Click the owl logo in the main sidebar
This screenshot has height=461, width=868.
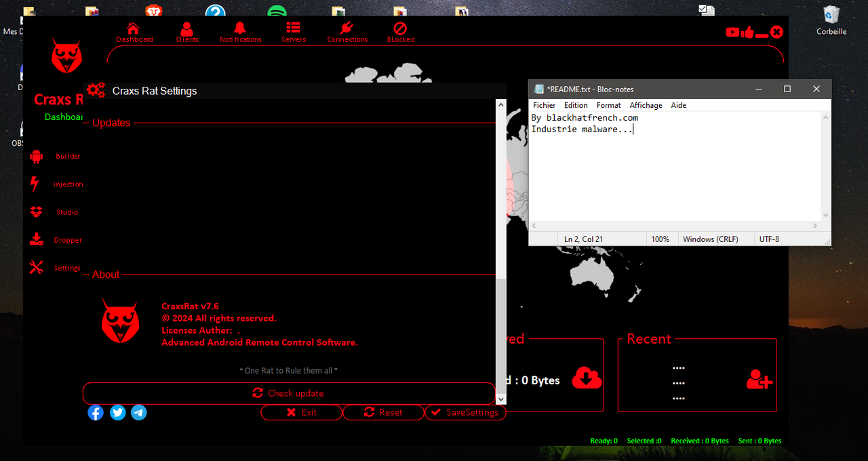pyautogui.click(x=66, y=56)
